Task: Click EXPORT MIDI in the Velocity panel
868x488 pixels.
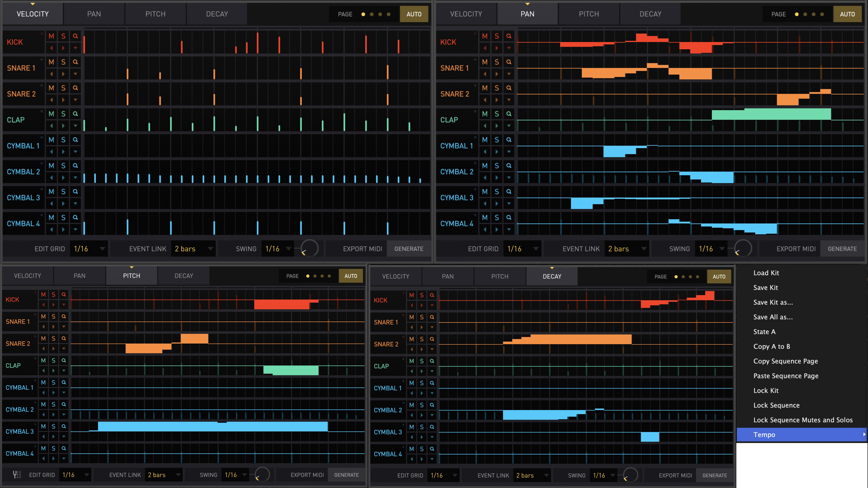Action: pyautogui.click(x=362, y=249)
